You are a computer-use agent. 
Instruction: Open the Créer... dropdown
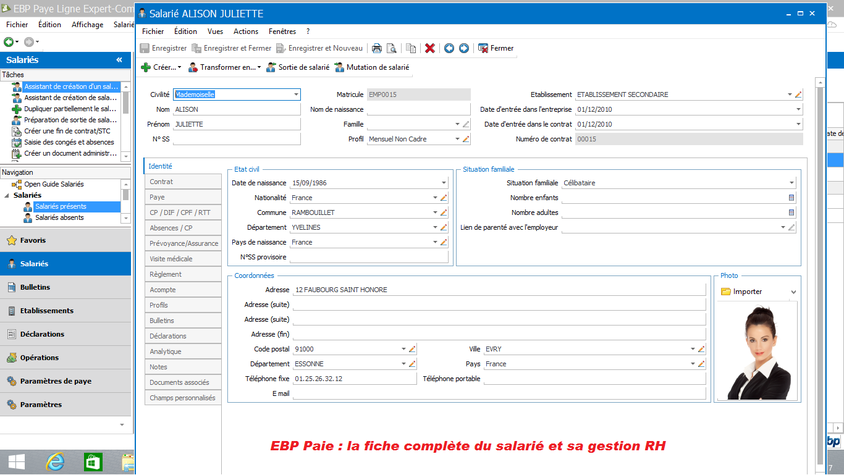tap(161, 67)
